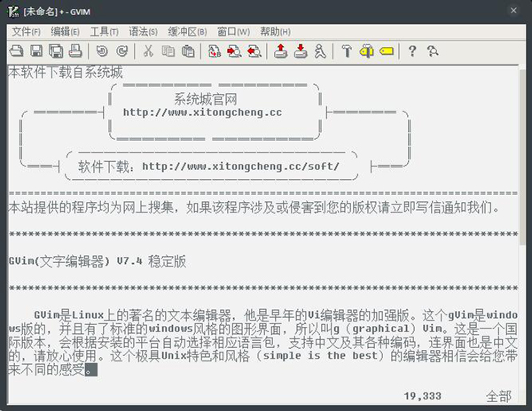Click the line starting 本站提供的程序
The width and height of the screenshot is (532, 411).
point(254,207)
